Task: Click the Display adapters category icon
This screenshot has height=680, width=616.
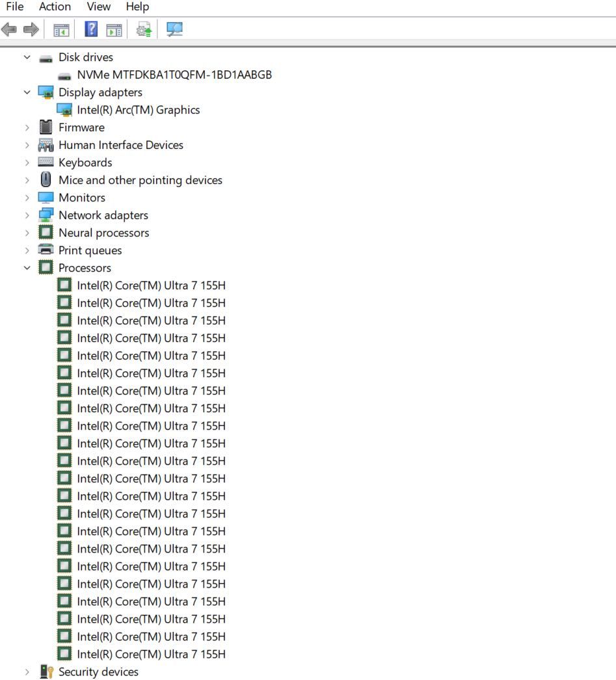Action: point(46,92)
